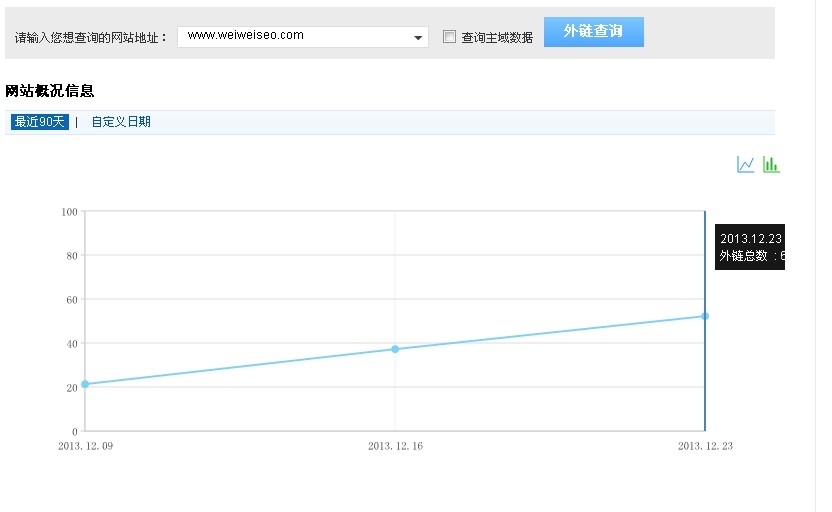This screenshot has height=512, width=832.
Task: Select the 最近90天 tab
Action: 39,122
